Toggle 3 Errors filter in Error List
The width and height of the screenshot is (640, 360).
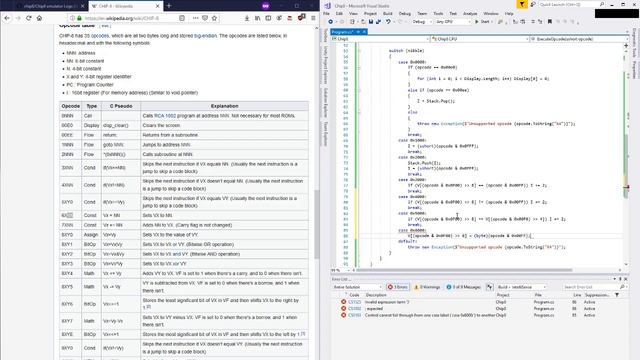398,287
